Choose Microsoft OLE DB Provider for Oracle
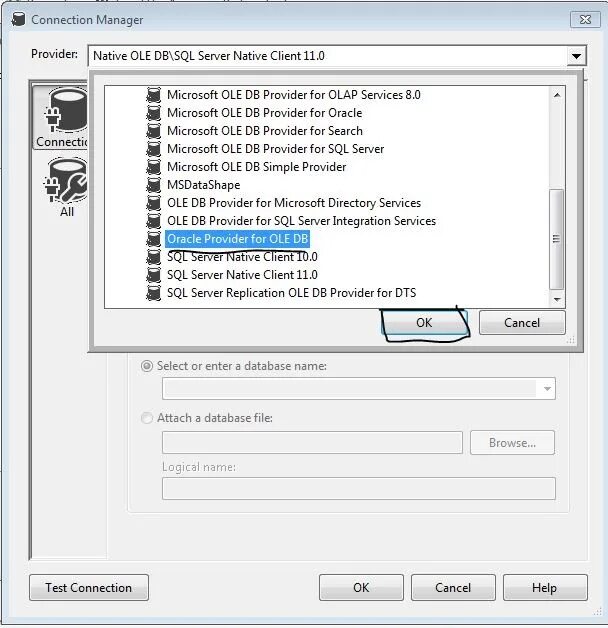The image size is (608, 628). pyautogui.click(x=264, y=113)
